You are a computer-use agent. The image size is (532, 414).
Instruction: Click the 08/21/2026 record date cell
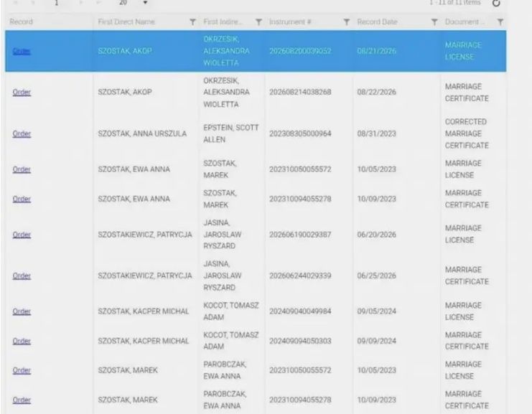(377, 51)
